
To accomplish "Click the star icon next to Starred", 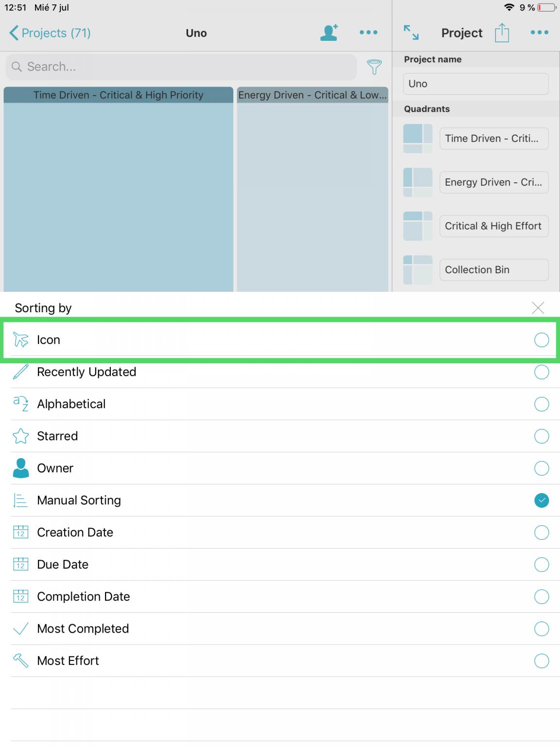I will click(20, 436).
